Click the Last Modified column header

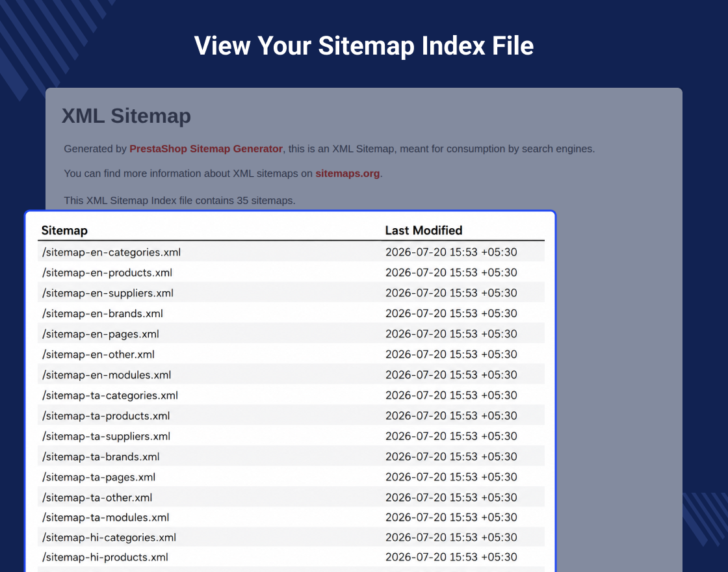coord(424,230)
